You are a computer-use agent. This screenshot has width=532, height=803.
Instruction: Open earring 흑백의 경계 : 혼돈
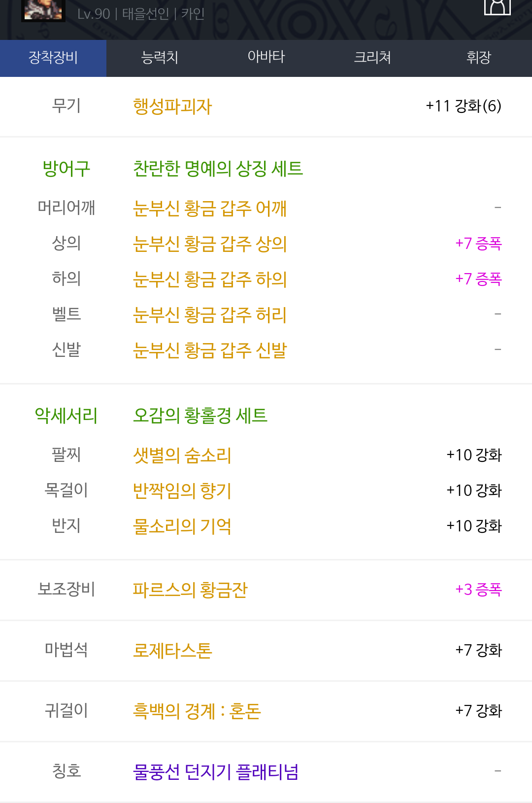[x=197, y=711]
